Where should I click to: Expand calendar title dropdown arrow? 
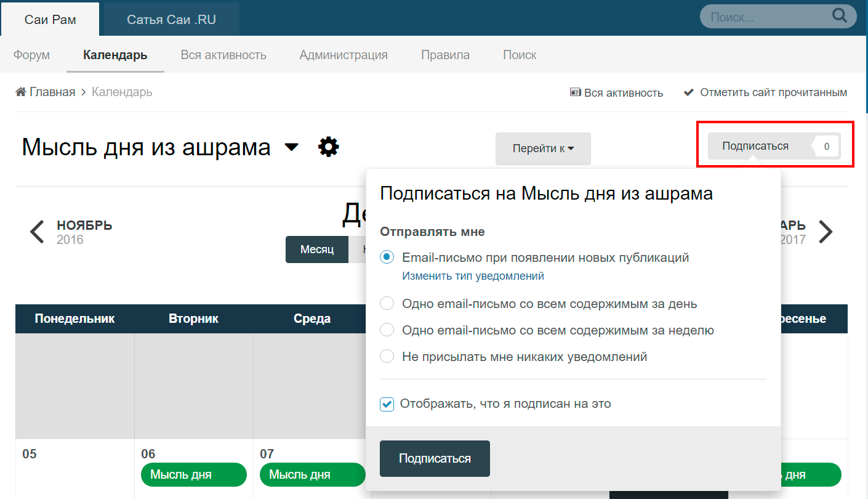point(291,148)
